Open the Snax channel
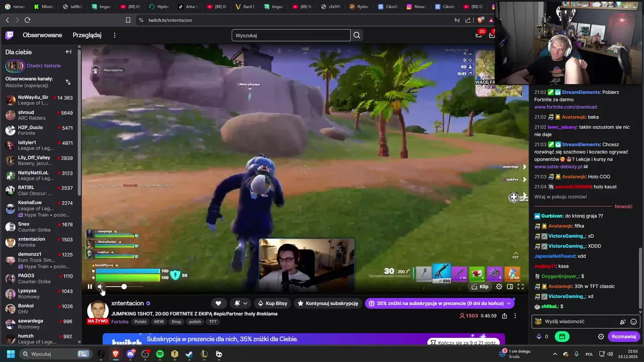 pos(39,227)
